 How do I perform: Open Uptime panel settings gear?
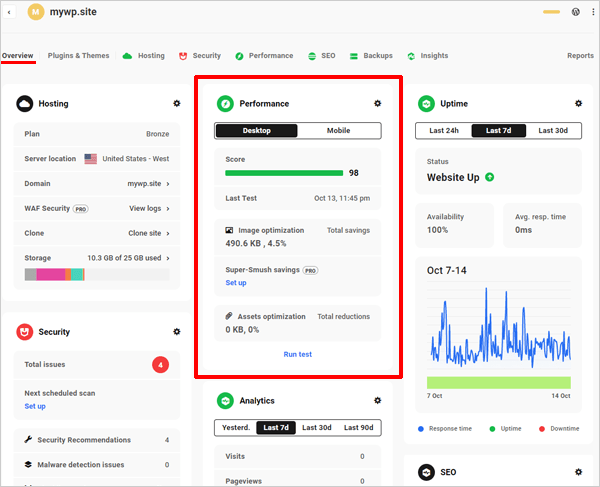coord(578,103)
